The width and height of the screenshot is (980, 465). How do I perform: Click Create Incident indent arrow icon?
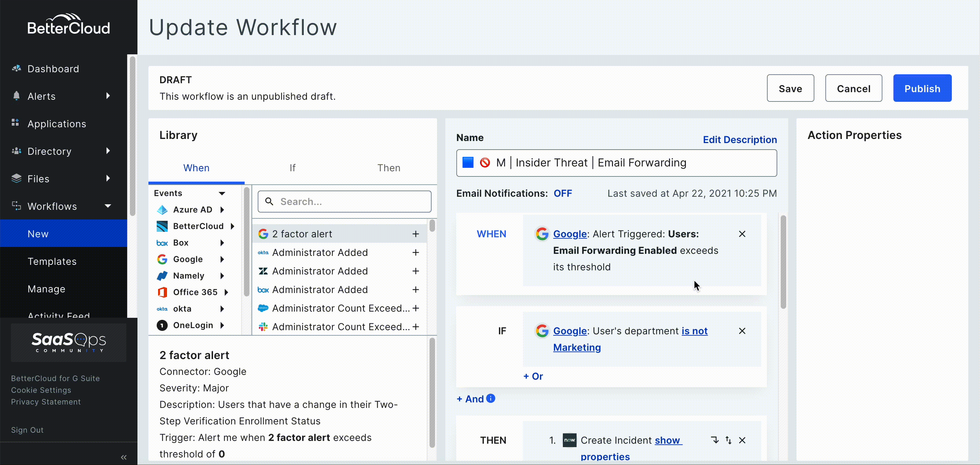715,440
